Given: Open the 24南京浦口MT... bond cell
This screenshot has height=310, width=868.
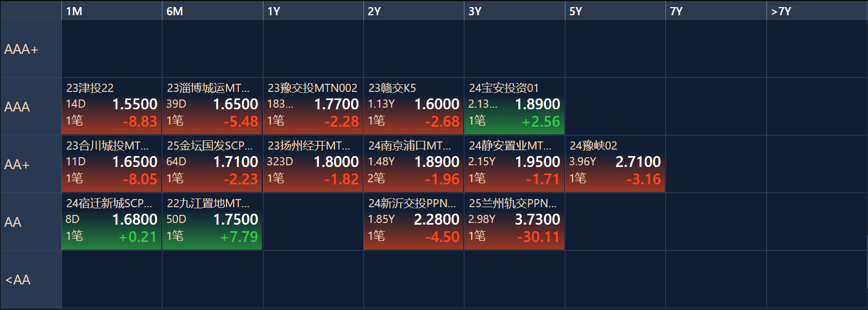Looking at the screenshot, I should [x=414, y=164].
